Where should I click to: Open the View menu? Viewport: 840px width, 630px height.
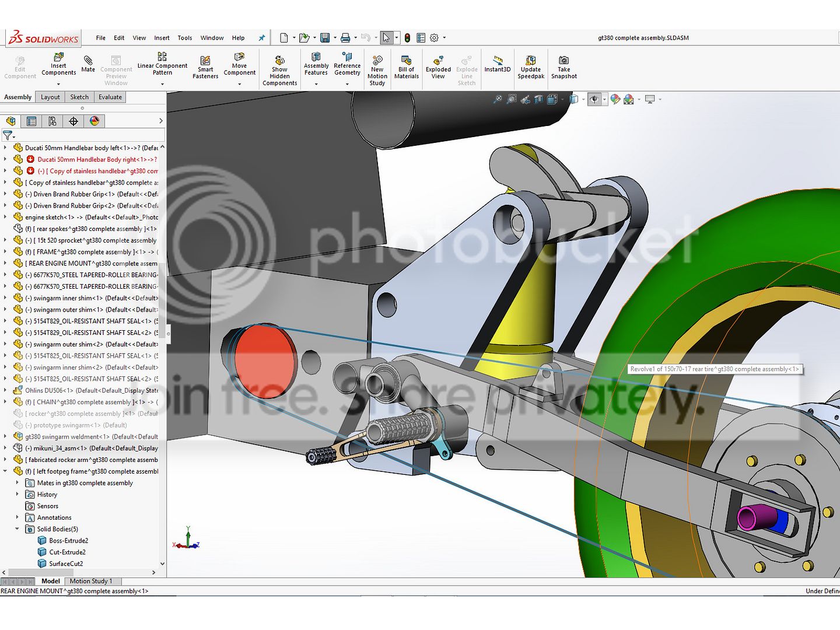click(x=139, y=38)
